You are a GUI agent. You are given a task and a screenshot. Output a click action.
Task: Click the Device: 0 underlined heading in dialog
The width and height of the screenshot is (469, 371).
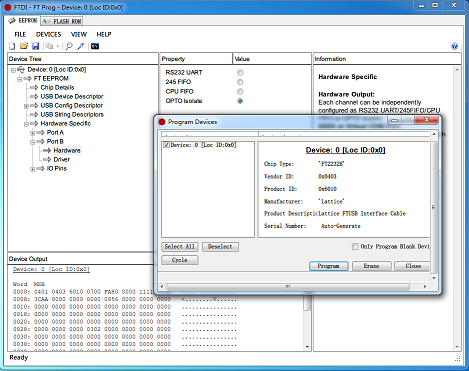[345, 150]
